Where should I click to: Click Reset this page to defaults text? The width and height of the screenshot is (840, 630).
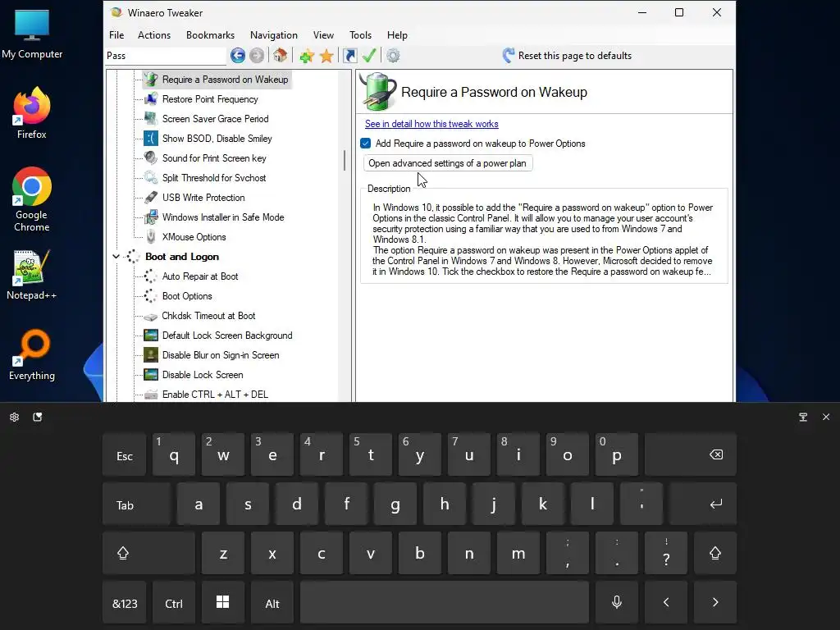point(575,56)
